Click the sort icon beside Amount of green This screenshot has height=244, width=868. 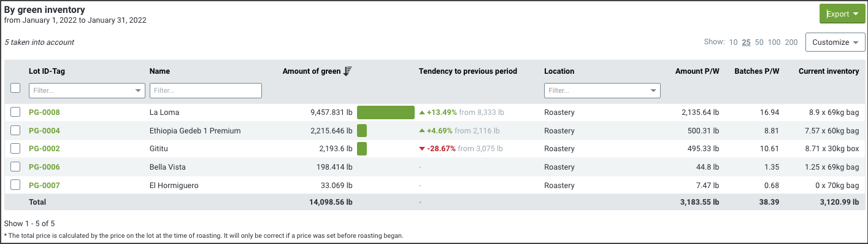coord(347,71)
